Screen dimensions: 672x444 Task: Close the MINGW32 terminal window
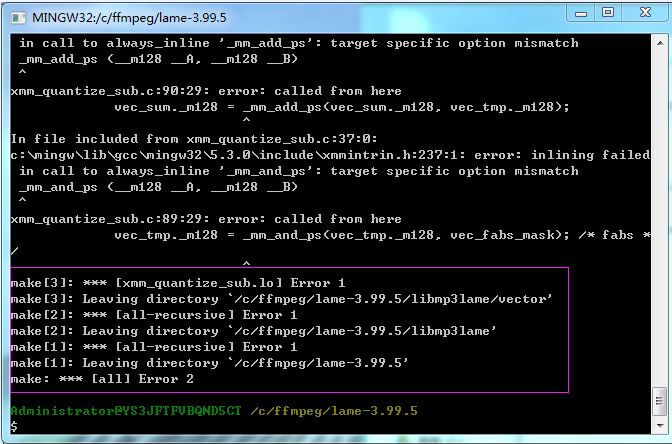pyautogui.click(x=645, y=13)
